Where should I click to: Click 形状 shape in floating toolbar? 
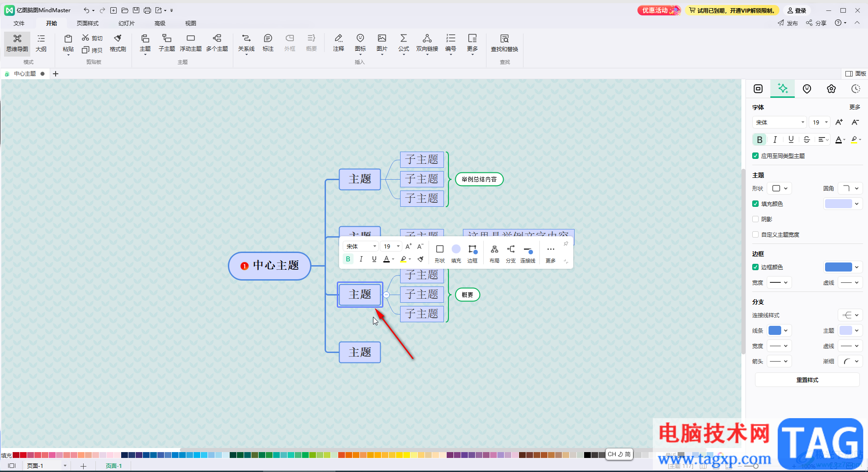coord(439,253)
